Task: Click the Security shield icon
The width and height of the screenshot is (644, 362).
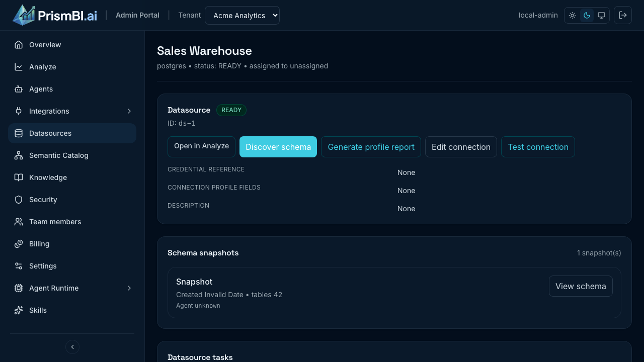Action: [x=19, y=200]
